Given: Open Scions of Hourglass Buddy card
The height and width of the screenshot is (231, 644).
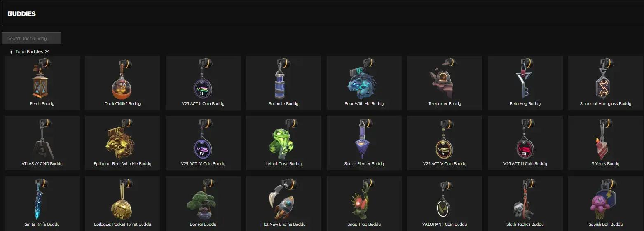Looking at the screenshot, I should pyautogui.click(x=606, y=83).
